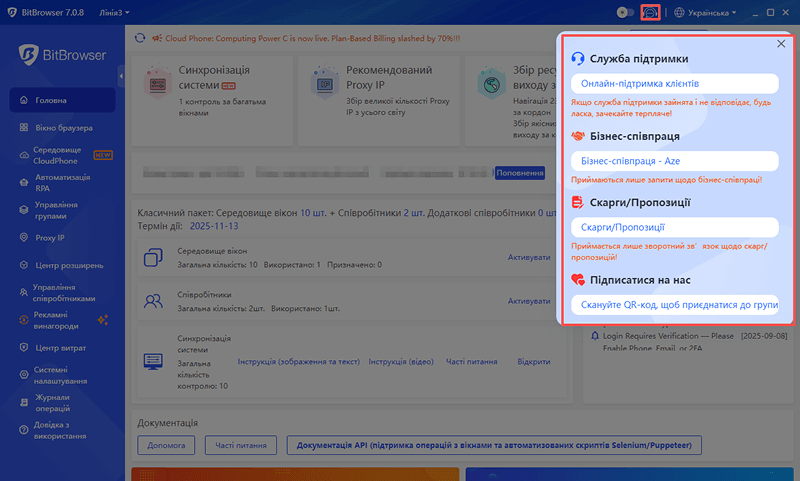800x481 pixels.
Task: Click Онлайн-підтримка клієнтів button
Action: click(x=673, y=83)
